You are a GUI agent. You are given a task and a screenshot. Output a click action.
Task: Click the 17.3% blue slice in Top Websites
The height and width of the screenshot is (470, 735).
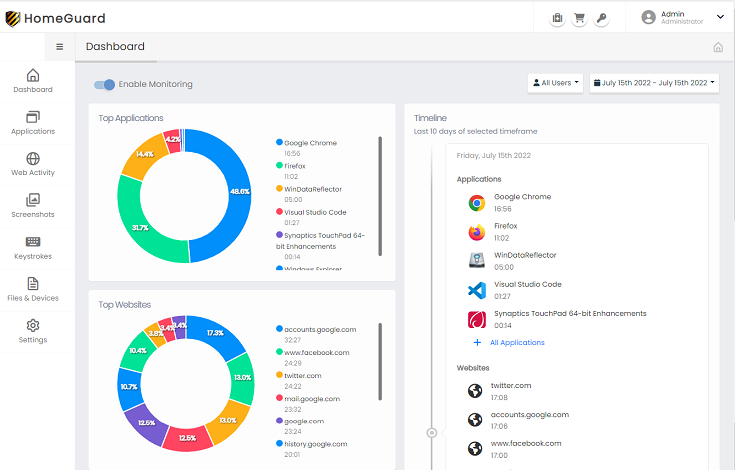[x=216, y=335]
